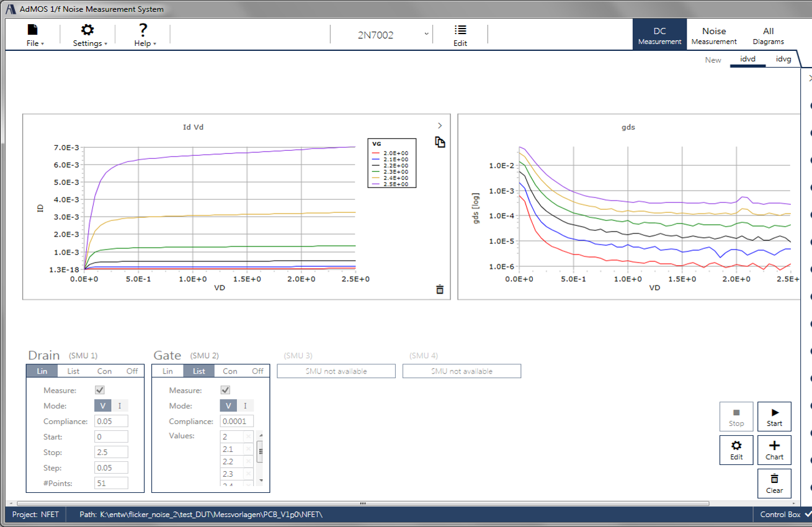The image size is (812, 527).
Task: Click the Stop measurement button
Action: coord(736,417)
